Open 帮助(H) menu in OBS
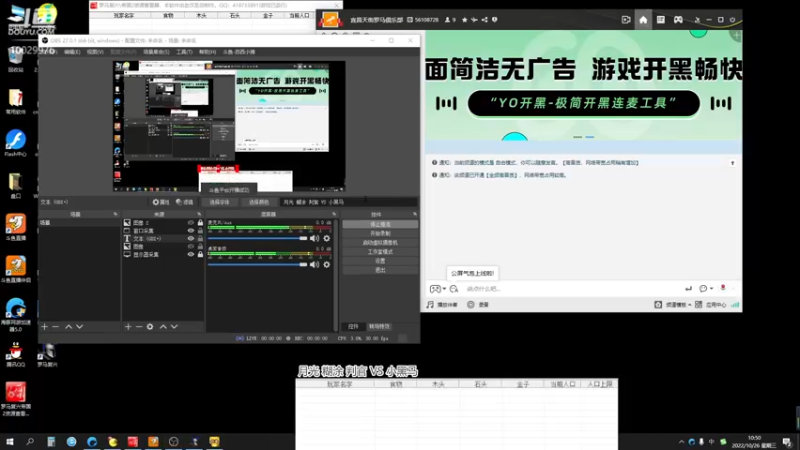800x450 pixels. (207, 52)
